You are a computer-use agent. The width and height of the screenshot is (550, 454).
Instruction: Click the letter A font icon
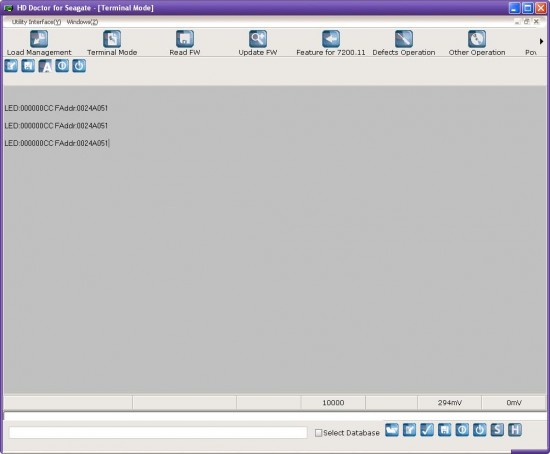coord(45,66)
